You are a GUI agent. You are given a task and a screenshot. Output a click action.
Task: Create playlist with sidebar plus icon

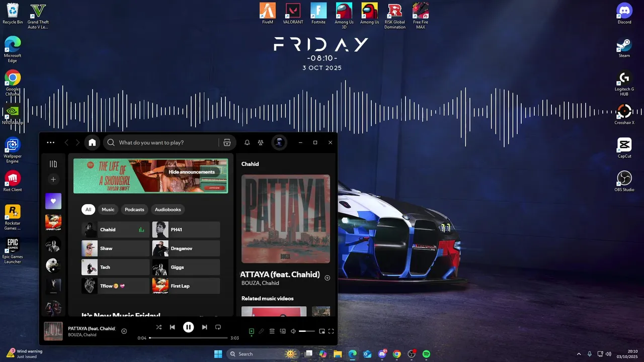(53, 179)
